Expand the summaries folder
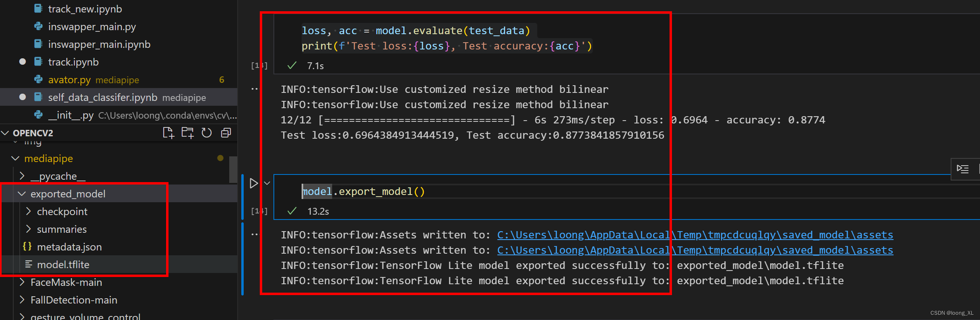This screenshot has height=320, width=980. click(x=28, y=229)
